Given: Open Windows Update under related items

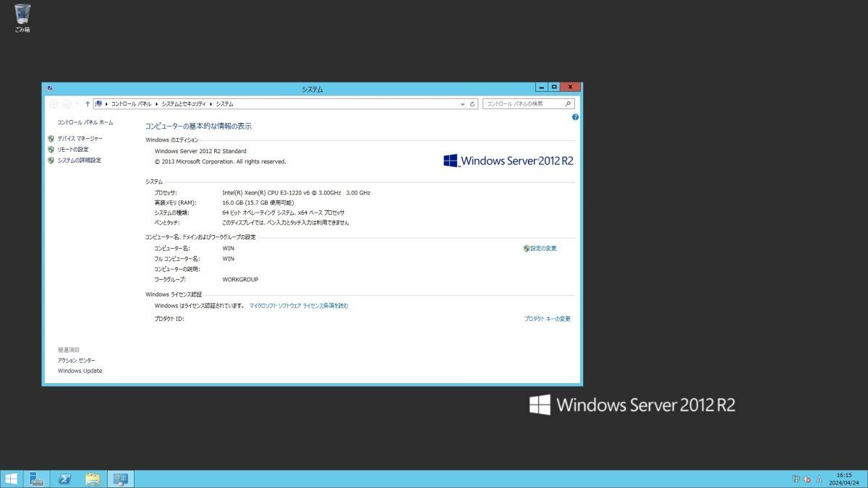Looking at the screenshot, I should pos(80,371).
